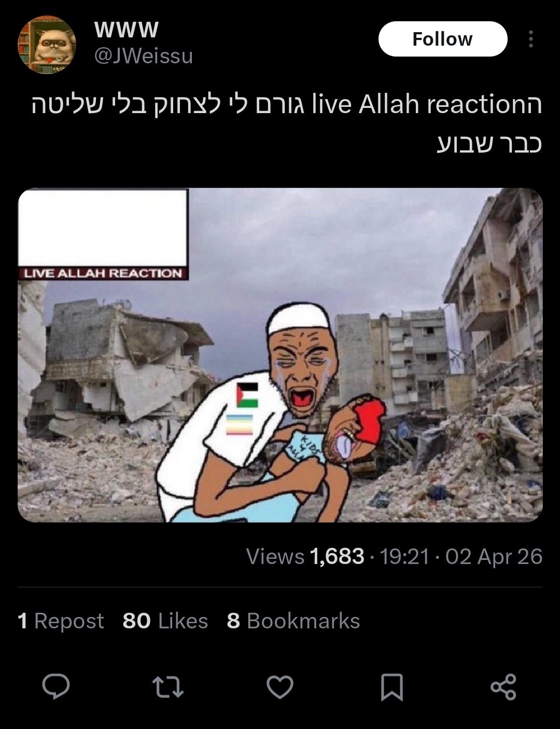This screenshot has width=560, height=729.
Task: Open the share icon menu
Action: pyautogui.click(x=503, y=686)
